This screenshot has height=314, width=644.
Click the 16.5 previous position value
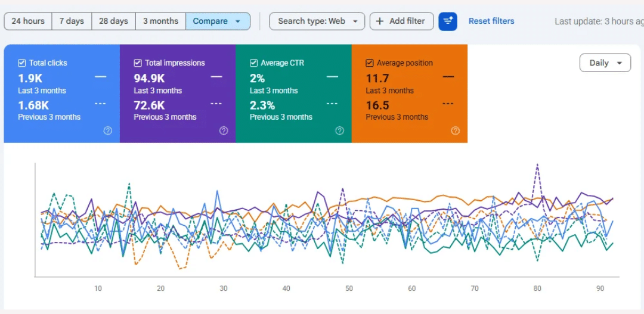click(x=377, y=105)
